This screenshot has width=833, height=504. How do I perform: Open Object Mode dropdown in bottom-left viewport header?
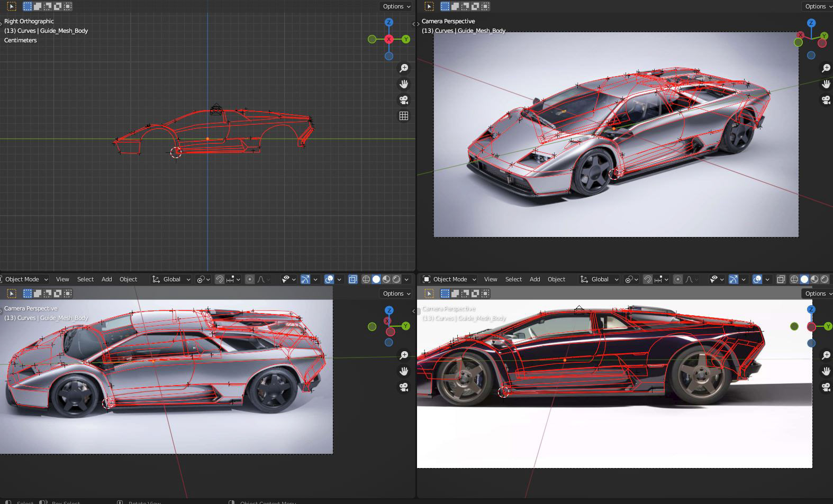pos(25,279)
